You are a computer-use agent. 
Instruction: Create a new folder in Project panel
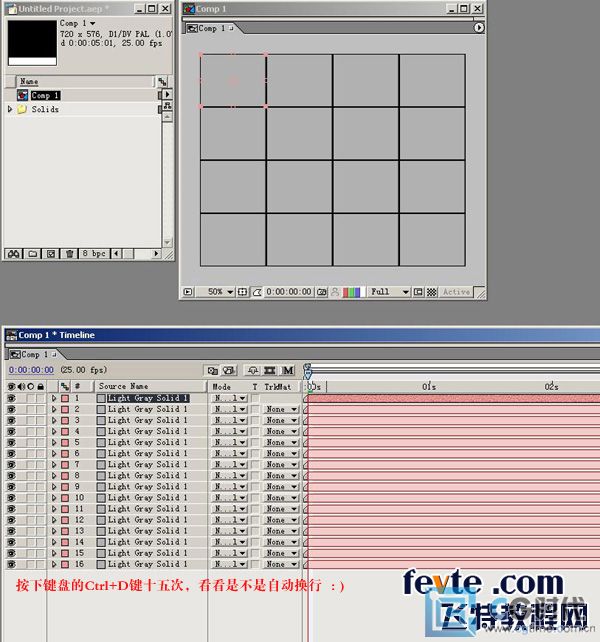(33, 254)
